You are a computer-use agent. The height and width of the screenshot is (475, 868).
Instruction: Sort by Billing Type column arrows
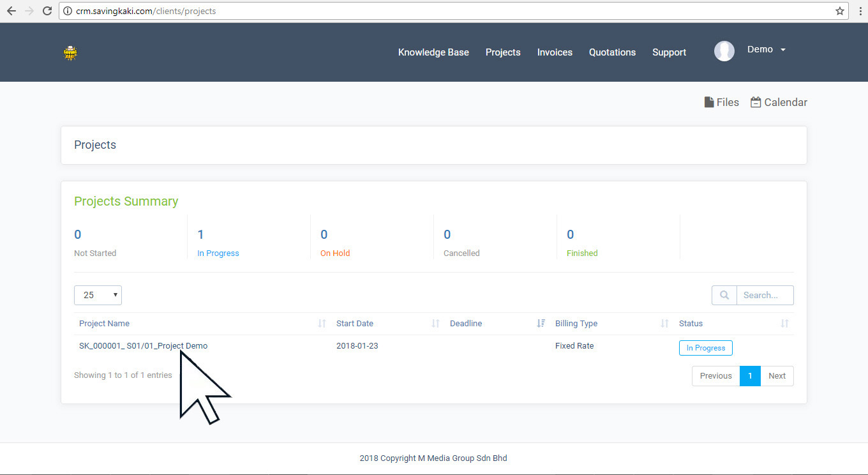click(x=665, y=324)
